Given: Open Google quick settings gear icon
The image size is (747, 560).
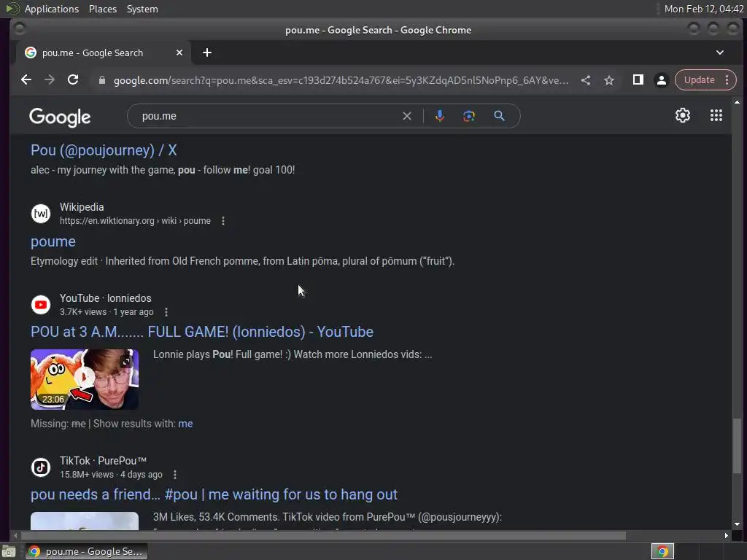Looking at the screenshot, I should coord(683,115).
